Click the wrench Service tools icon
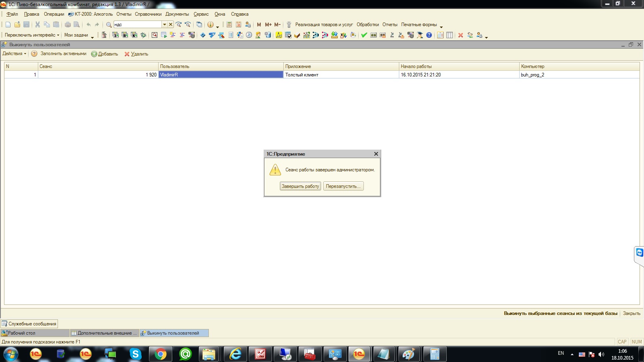The image size is (644, 362). click(x=289, y=25)
